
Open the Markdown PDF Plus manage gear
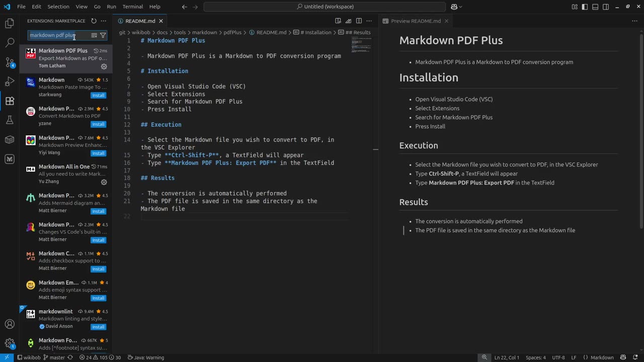(104, 66)
